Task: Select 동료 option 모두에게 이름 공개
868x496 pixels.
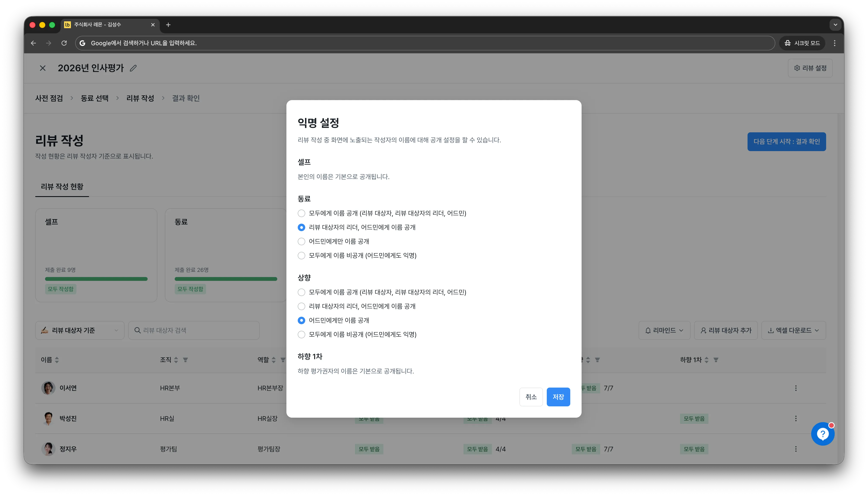Action: pyautogui.click(x=301, y=213)
